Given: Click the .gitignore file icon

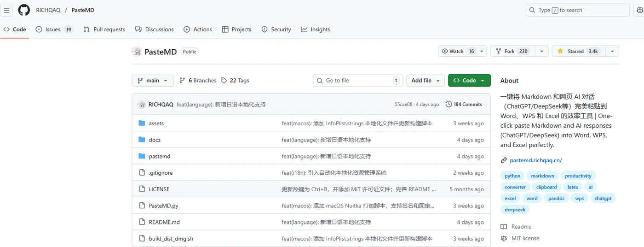Looking at the screenshot, I should (x=142, y=173).
